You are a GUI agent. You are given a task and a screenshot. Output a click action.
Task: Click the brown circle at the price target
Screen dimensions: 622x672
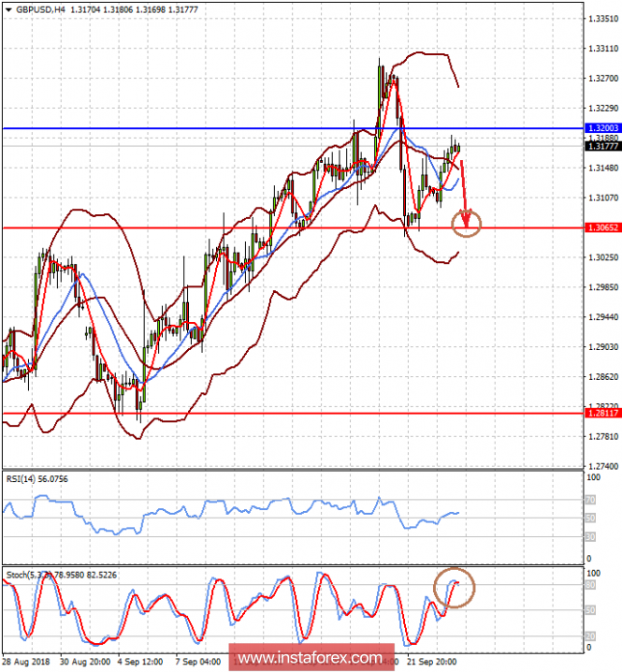pos(466,222)
